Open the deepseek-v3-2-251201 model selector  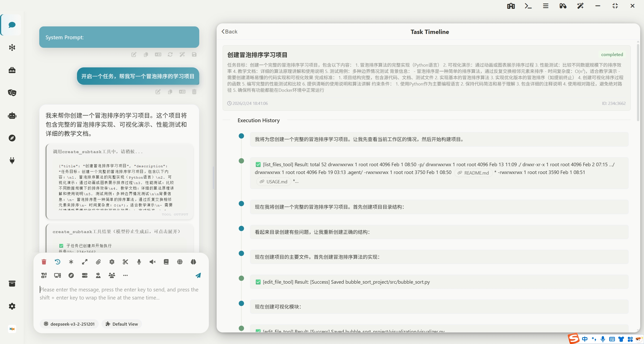click(x=69, y=324)
